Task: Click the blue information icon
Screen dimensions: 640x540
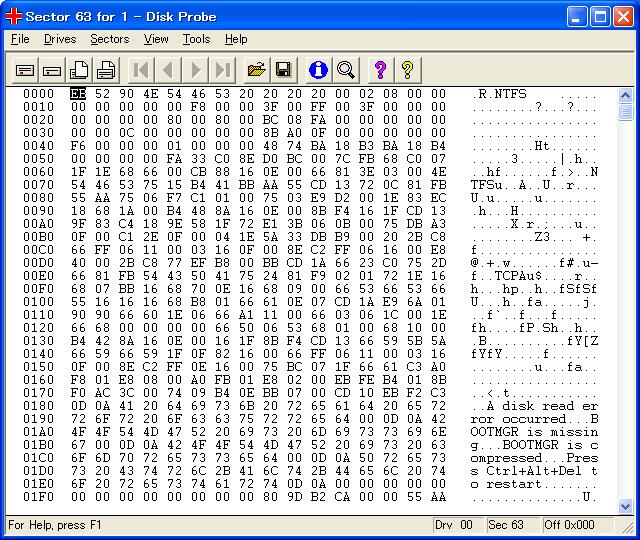Action: click(318, 70)
